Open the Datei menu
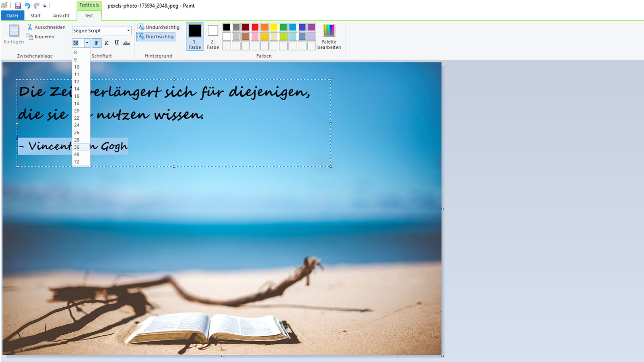Screen dimensions: 644x362 [x=12, y=16]
